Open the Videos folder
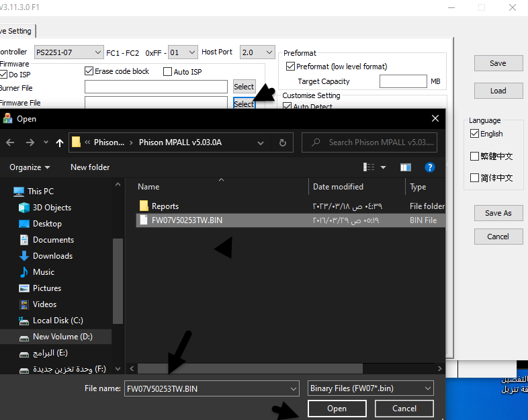 point(38,304)
